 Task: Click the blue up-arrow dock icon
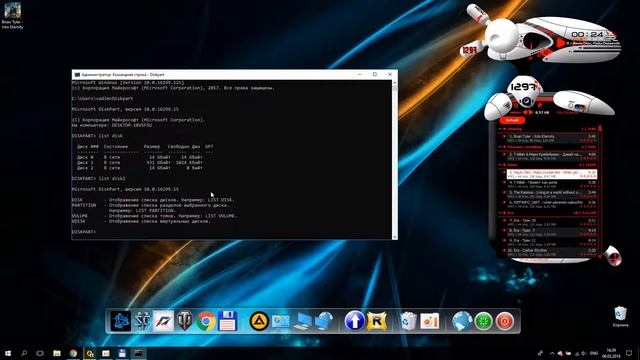(354, 321)
